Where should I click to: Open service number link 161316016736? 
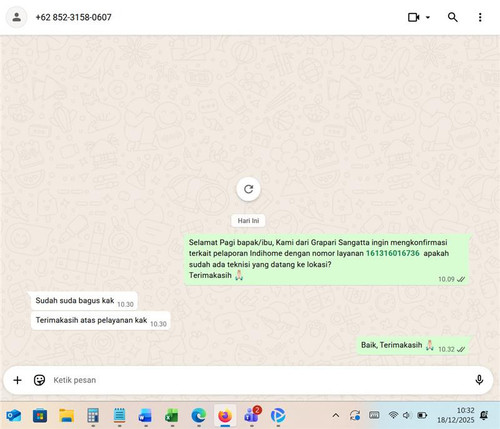tap(393, 253)
